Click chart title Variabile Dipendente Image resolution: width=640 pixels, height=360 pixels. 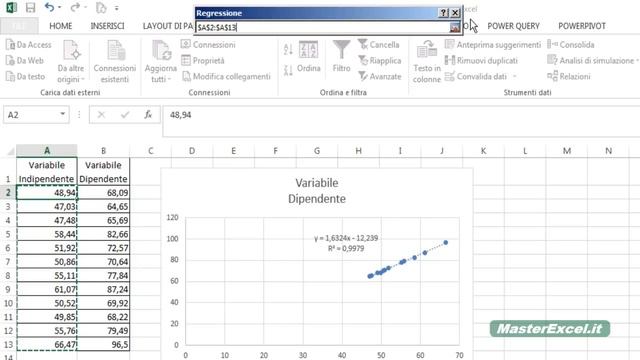tap(317, 191)
